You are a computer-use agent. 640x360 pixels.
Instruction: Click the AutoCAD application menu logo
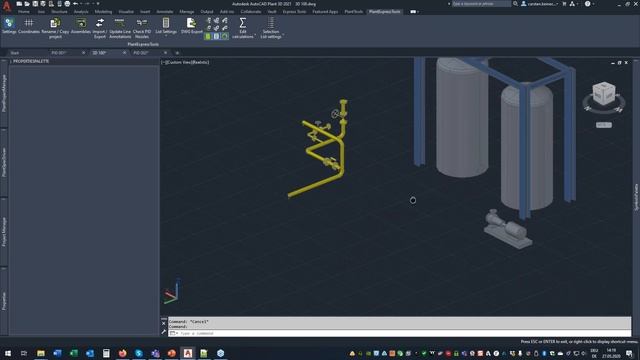[x=6, y=6]
